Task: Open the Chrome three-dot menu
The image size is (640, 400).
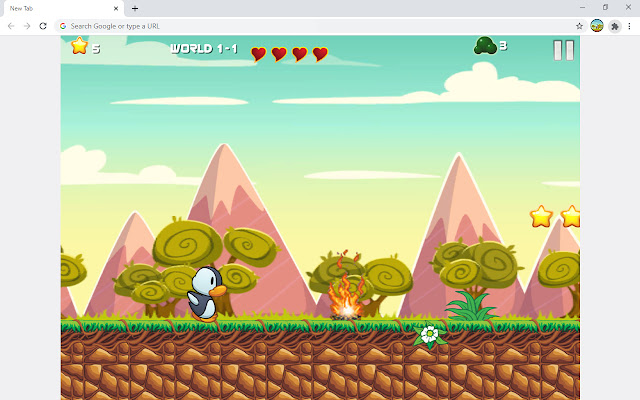Action: tap(629, 26)
